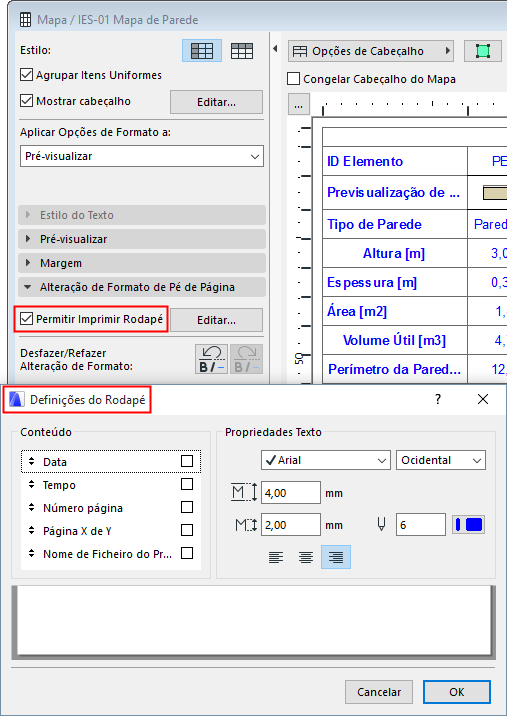
Task: Reorder the Nome de Ficheiro row handle
Action: point(32,553)
